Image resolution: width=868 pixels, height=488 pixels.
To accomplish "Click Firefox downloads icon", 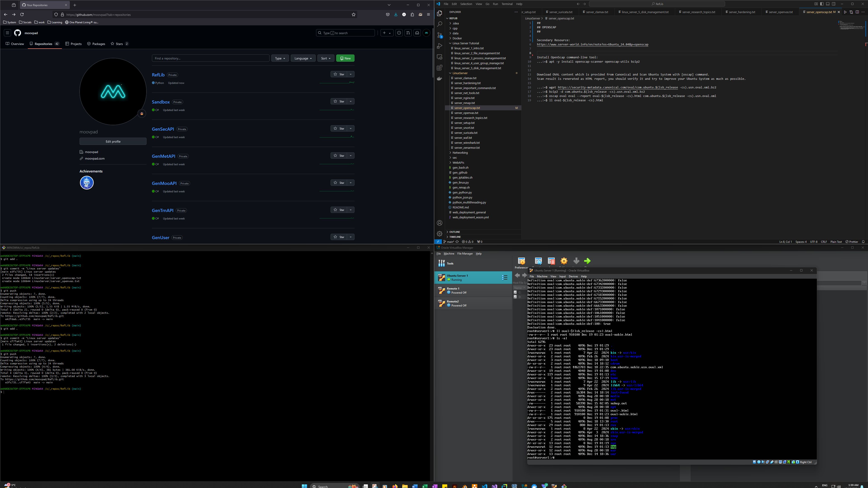I will coord(396,14).
